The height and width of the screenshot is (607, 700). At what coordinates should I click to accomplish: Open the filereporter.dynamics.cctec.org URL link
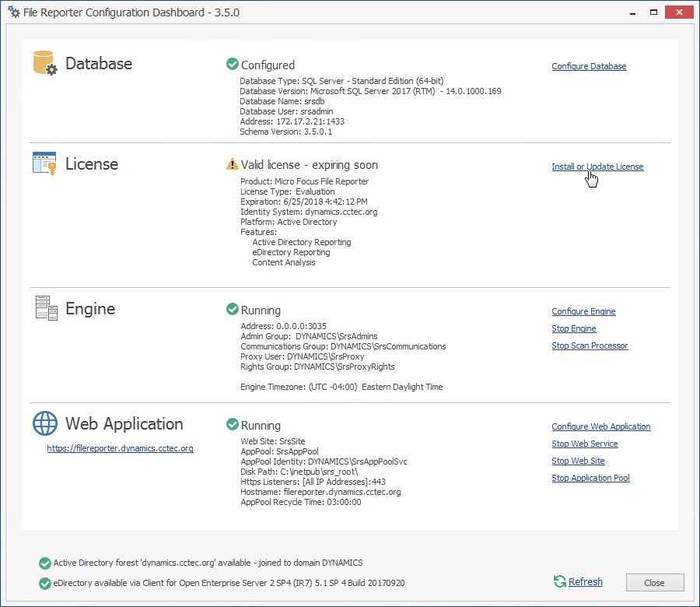pos(120,448)
